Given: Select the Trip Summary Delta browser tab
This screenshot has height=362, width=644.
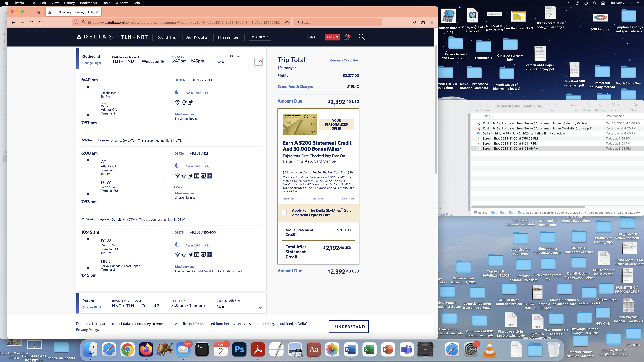Looking at the screenshot, I should (73, 12).
